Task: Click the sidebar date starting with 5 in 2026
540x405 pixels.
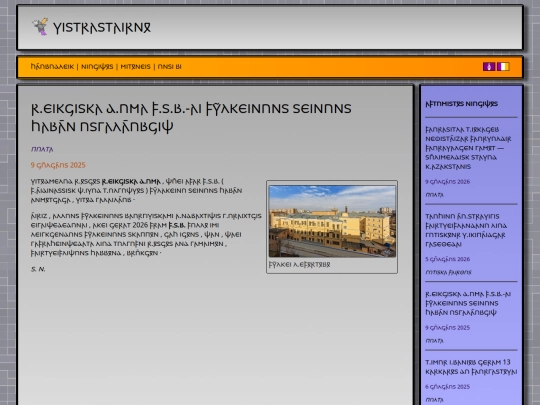Action: pyautogui.click(x=447, y=259)
